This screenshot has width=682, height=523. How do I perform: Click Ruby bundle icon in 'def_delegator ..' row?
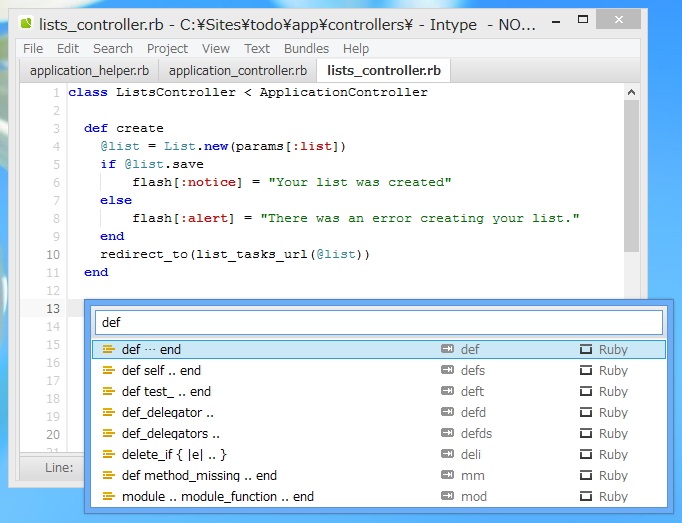586,412
